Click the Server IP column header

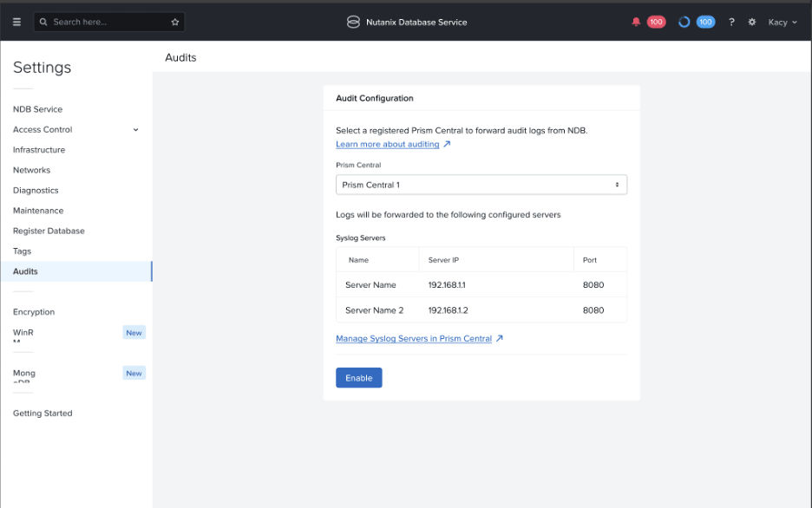(x=443, y=260)
